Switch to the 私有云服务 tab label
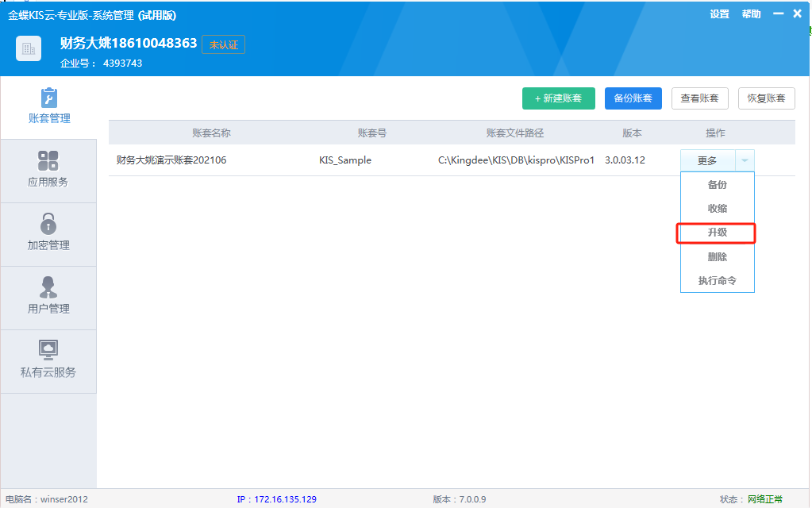 coord(48,372)
